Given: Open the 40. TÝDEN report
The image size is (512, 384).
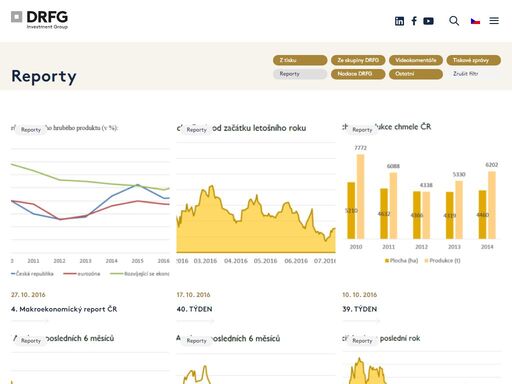Looking at the screenshot, I should click(x=194, y=309).
